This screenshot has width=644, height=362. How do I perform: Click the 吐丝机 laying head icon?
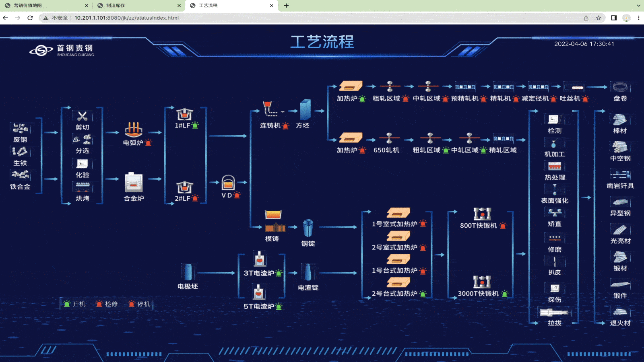pyautogui.click(x=574, y=87)
